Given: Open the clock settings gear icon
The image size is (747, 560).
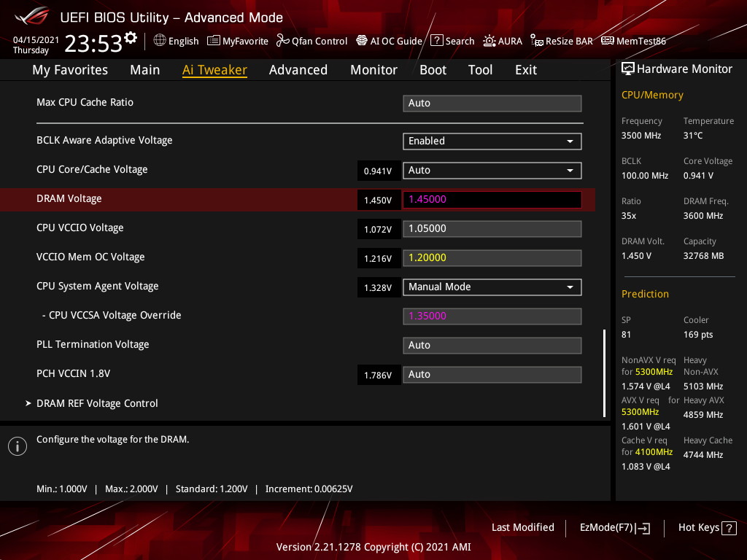Looking at the screenshot, I should coord(131,38).
